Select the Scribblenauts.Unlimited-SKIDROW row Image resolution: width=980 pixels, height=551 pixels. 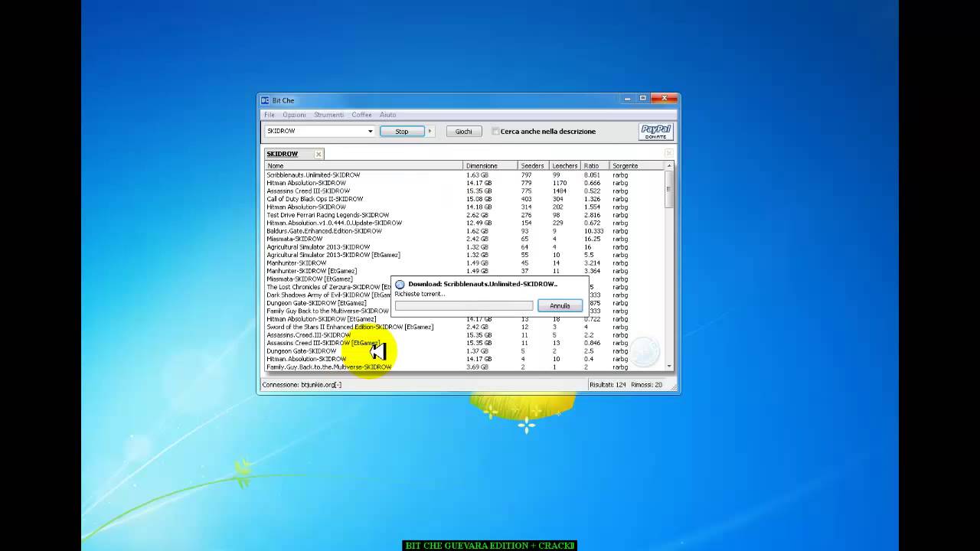pos(465,175)
